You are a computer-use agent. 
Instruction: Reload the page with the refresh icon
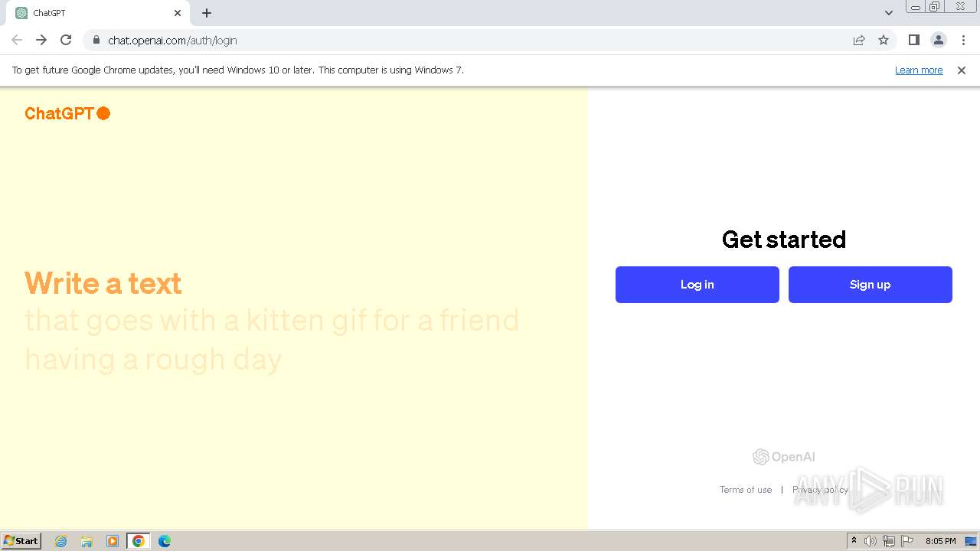(66, 40)
